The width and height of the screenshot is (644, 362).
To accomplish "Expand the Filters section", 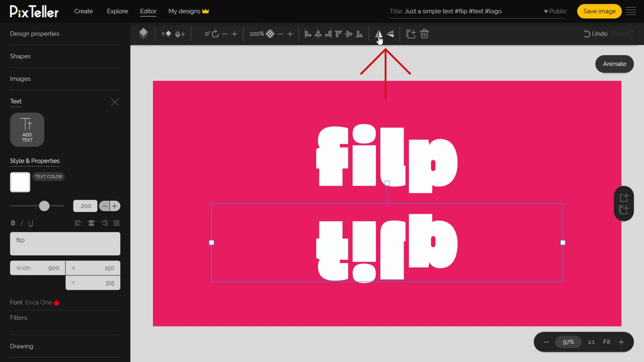I will (x=18, y=318).
